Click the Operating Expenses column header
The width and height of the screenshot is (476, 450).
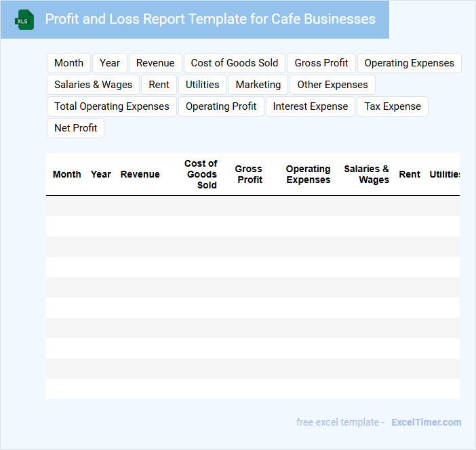pyautogui.click(x=308, y=174)
